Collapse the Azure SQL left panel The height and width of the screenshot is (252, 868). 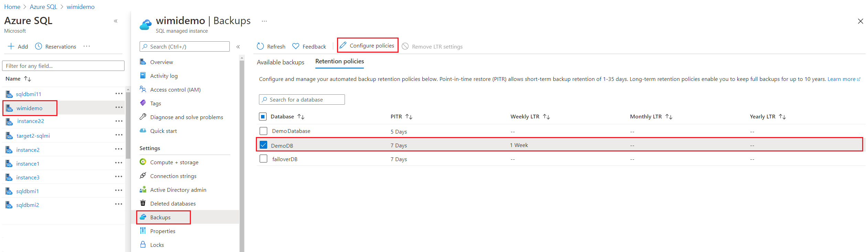(116, 21)
